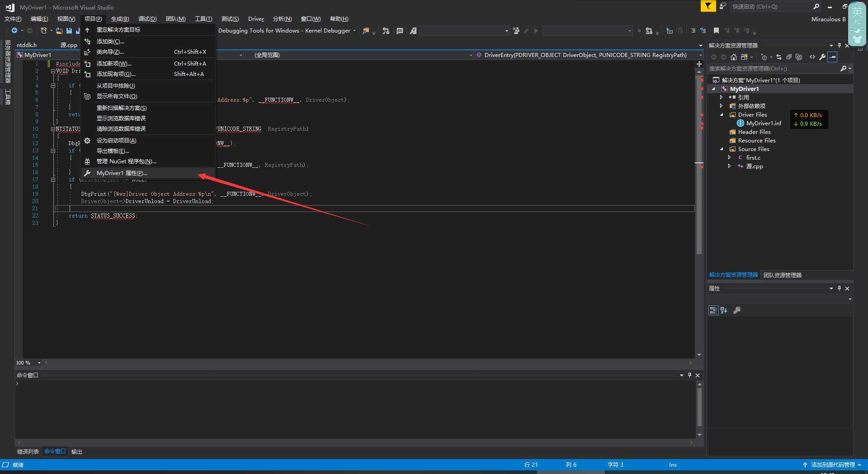Screen dimensions: 868x474
Task: Click the server explorer side tab
Action: [x=8, y=62]
